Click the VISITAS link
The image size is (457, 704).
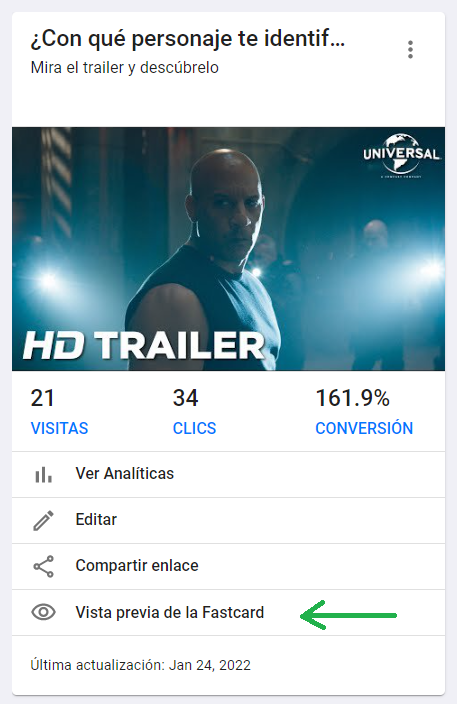(x=59, y=428)
